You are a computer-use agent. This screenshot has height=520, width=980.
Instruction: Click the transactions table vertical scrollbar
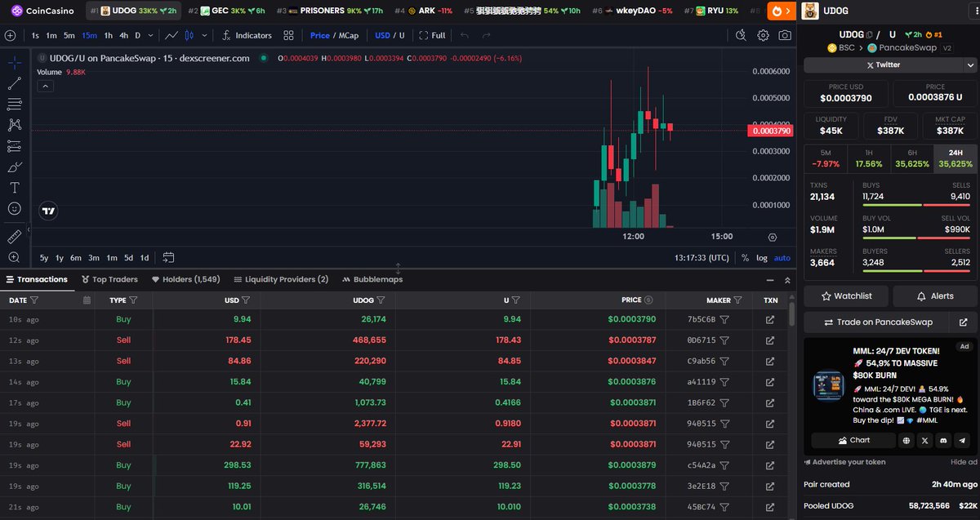click(792, 314)
